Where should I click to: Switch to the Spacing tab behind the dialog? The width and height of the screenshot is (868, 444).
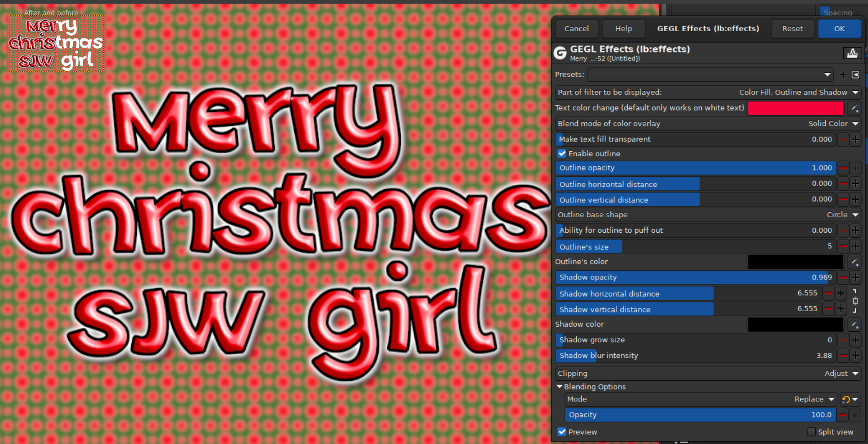coord(837,12)
